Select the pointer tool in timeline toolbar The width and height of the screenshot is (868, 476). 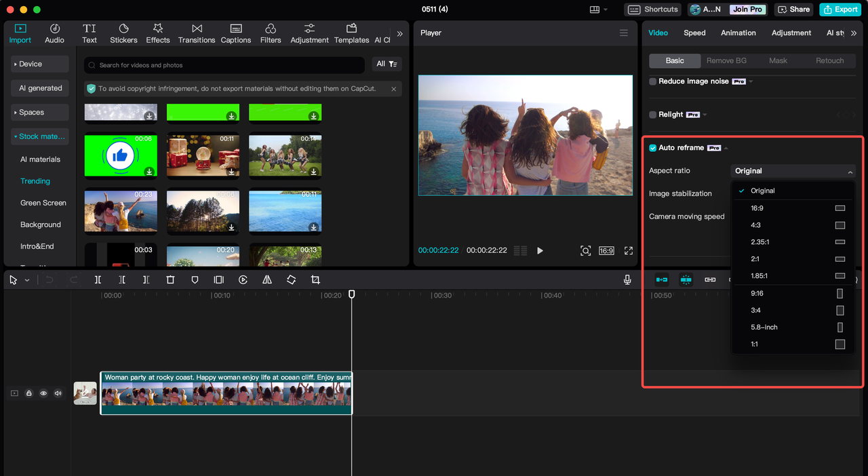(14, 279)
